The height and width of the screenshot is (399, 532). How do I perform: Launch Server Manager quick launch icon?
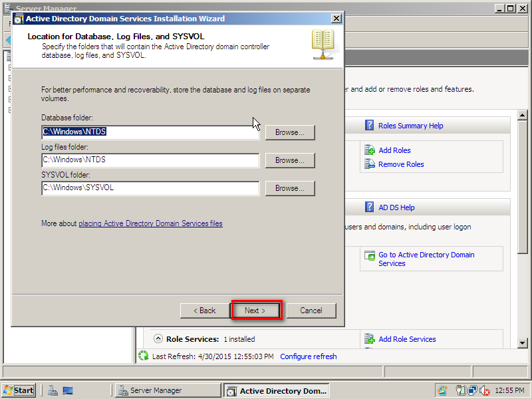pyautogui.click(x=53, y=390)
